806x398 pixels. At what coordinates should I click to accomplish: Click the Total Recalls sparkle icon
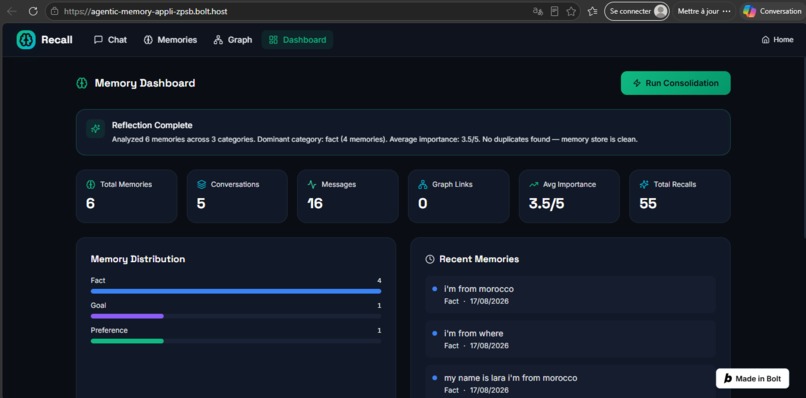(644, 184)
